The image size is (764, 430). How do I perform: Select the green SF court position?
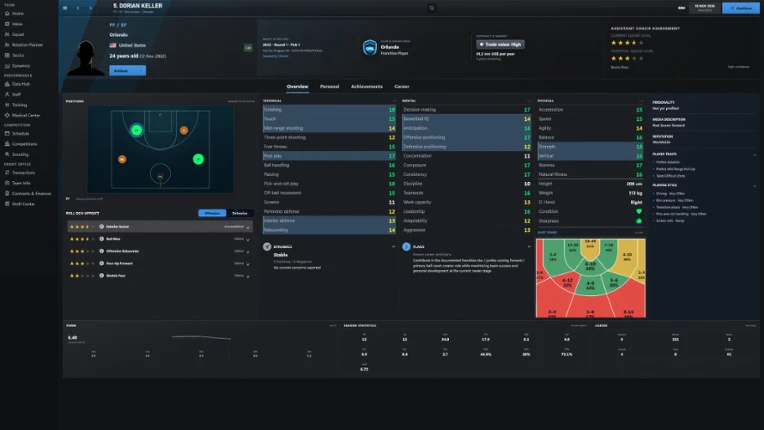pos(198,159)
